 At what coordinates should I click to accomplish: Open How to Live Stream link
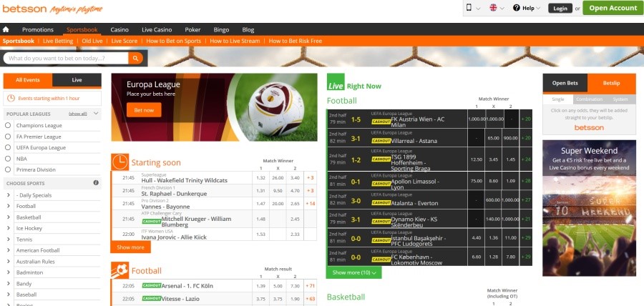(x=235, y=41)
